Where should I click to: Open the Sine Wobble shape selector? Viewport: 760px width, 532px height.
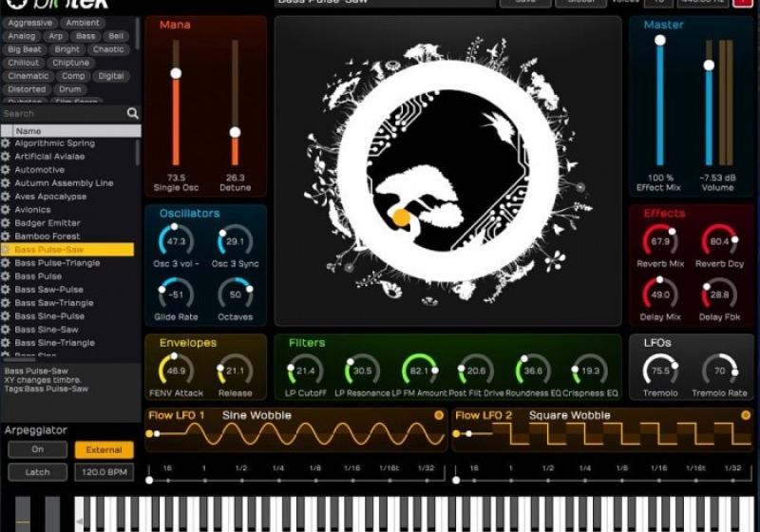coord(256,415)
